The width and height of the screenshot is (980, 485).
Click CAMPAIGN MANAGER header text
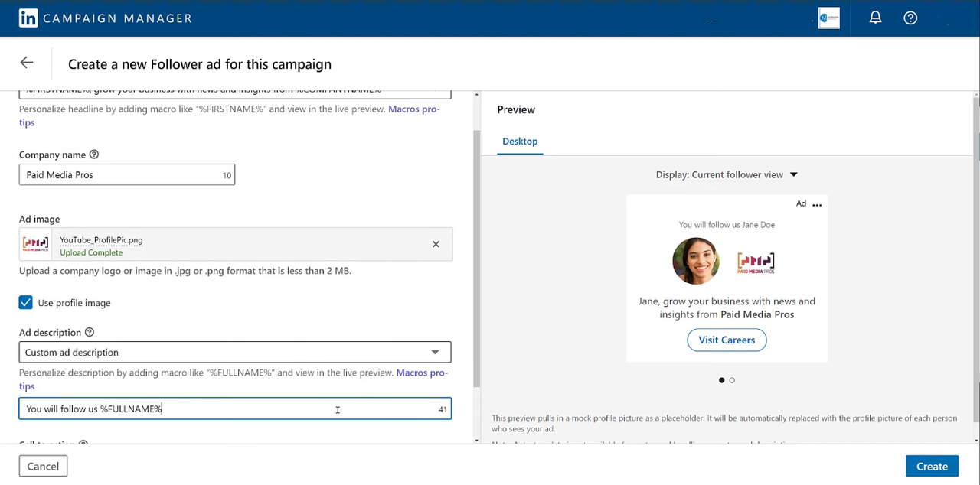coord(118,18)
